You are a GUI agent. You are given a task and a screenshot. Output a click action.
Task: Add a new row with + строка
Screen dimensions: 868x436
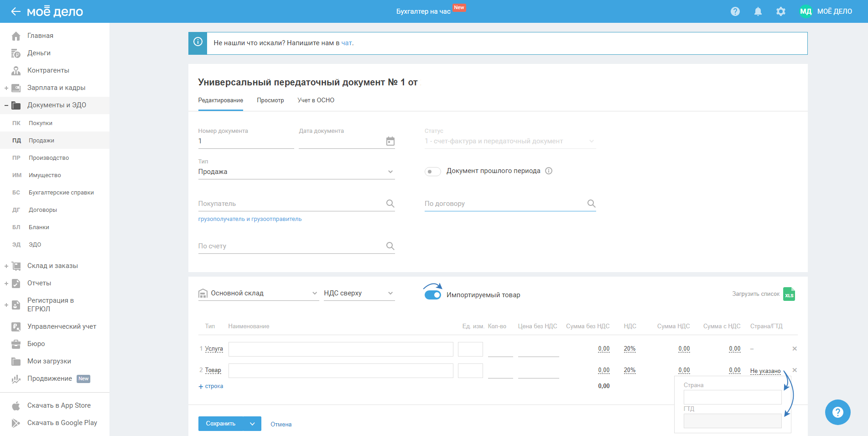[x=211, y=386]
